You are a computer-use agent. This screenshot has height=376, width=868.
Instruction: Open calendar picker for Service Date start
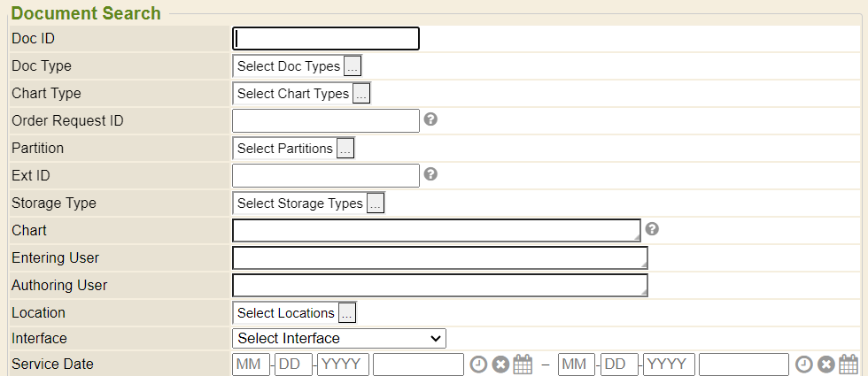coord(523,364)
